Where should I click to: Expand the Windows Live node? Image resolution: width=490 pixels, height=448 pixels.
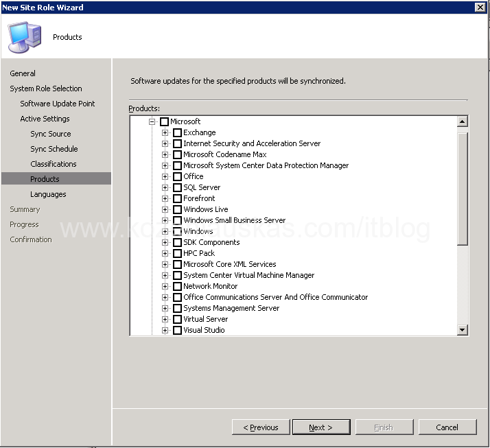coord(165,209)
